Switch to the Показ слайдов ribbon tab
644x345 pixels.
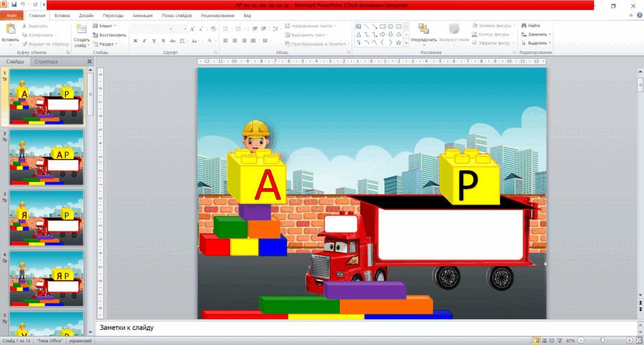click(177, 16)
